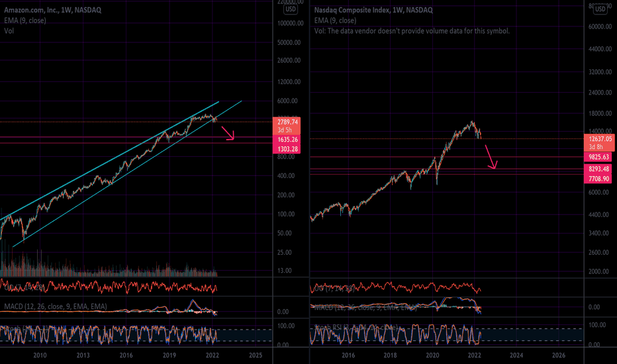Click the 50.00 tick on Amazon price axis
617x364 pixels.
click(x=284, y=233)
